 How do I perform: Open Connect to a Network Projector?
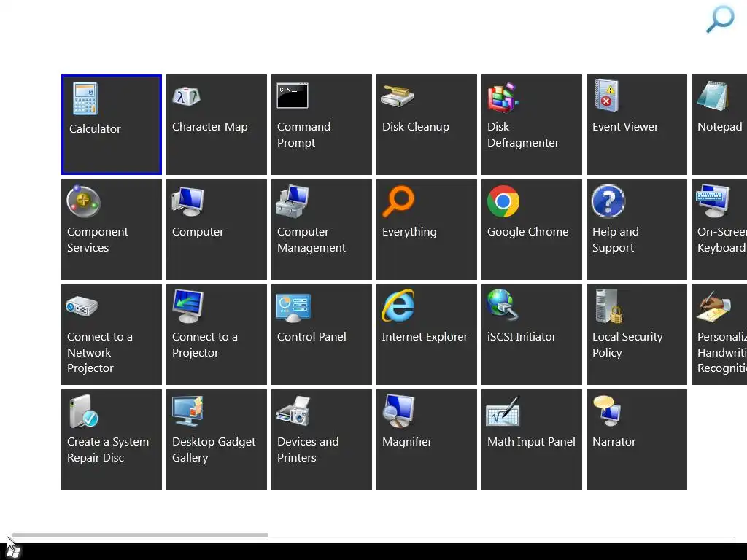[x=112, y=335]
